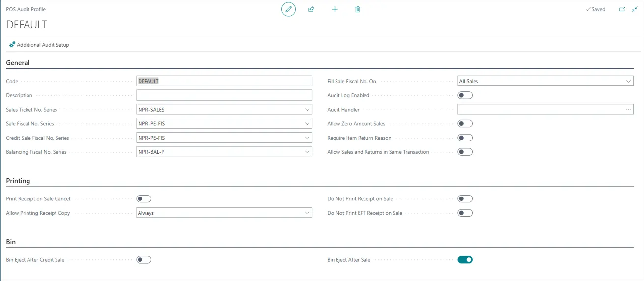Delete the profile with the trash icon
Image resolution: width=644 pixels, height=281 pixels.
pyautogui.click(x=358, y=9)
